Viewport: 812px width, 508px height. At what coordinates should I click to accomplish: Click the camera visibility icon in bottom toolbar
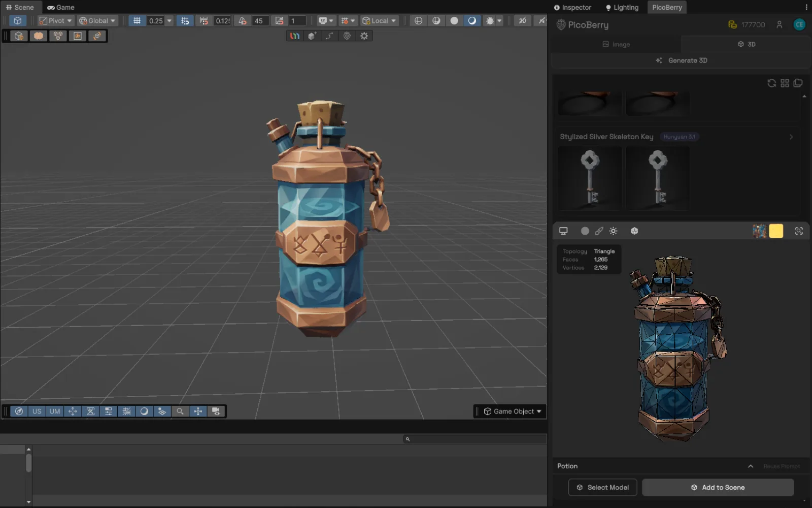click(216, 411)
